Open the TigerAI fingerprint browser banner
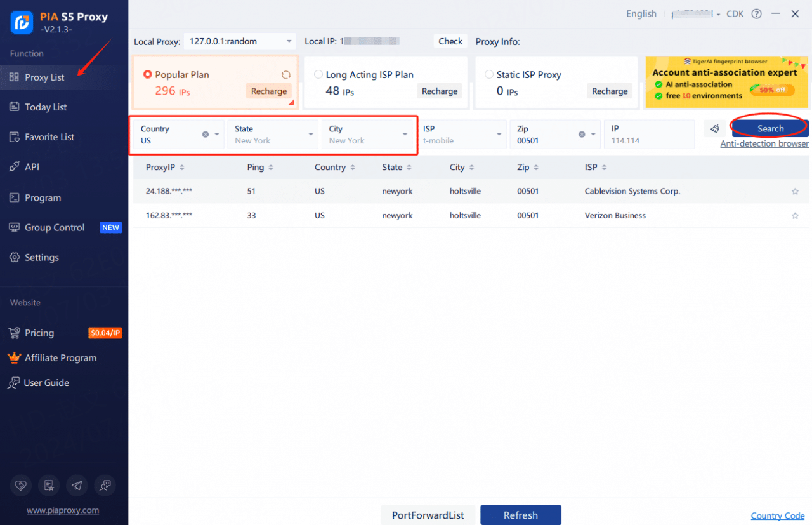Image resolution: width=812 pixels, height=525 pixels. (x=727, y=83)
